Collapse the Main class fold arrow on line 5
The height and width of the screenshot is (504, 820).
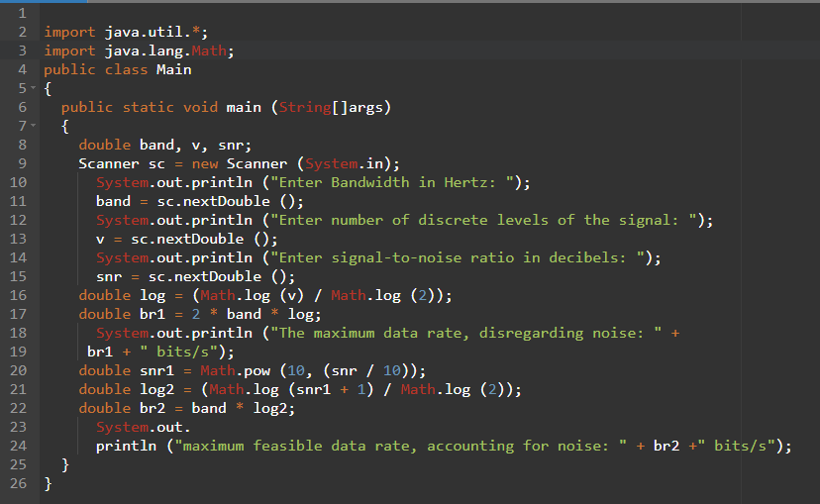(x=34, y=89)
